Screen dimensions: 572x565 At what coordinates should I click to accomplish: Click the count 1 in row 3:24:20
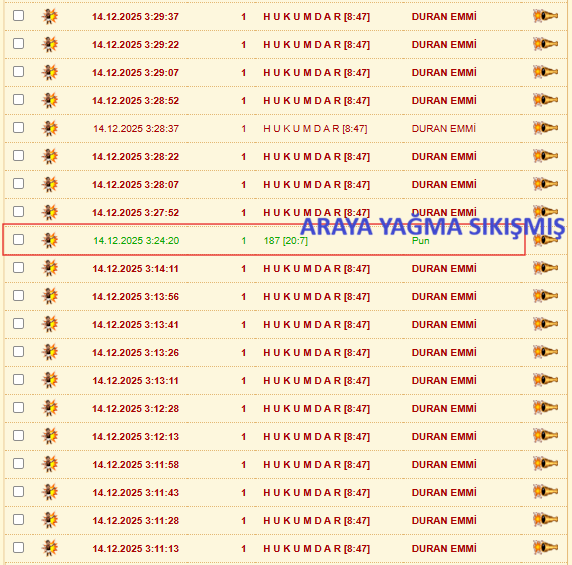[244, 241]
